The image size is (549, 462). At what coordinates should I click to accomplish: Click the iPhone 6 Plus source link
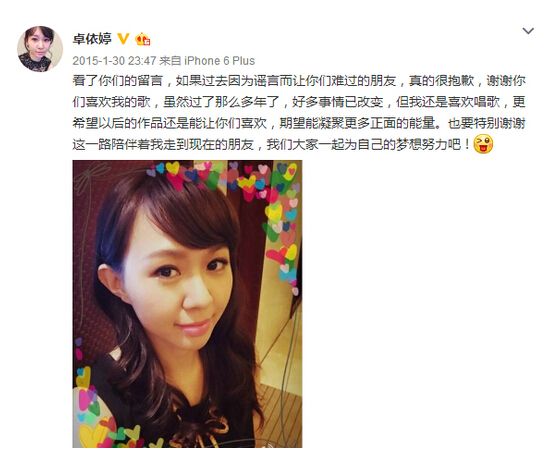tap(220, 61)
